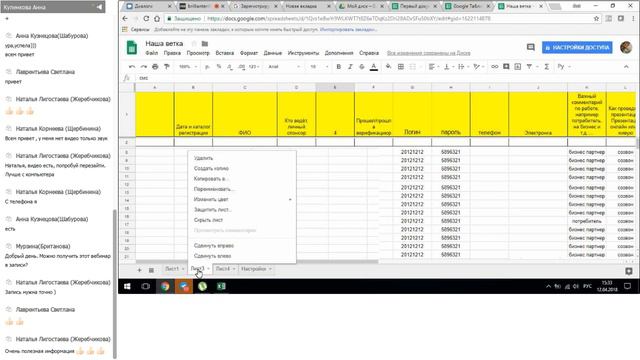The height and width of the screenshot is (360, 640).
Task: Open the Файл menu
Action: coord(151,53)
